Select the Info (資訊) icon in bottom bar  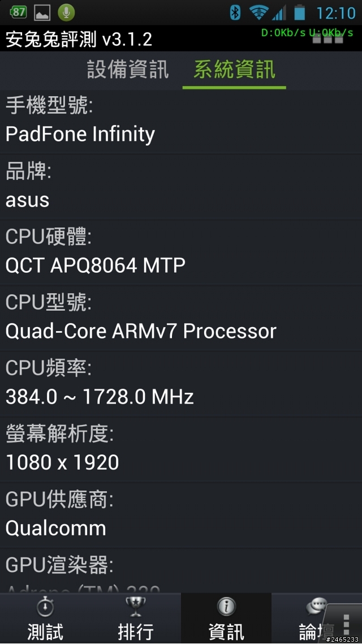226,608
